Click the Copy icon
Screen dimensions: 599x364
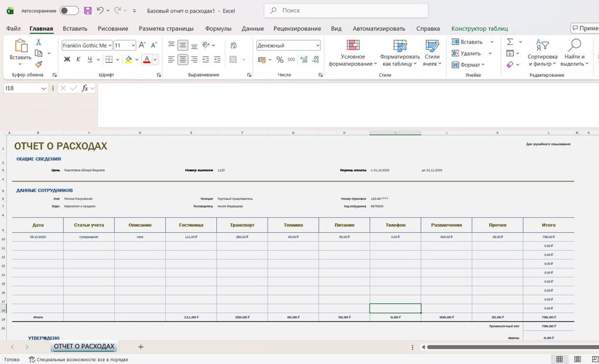[38, 53]
